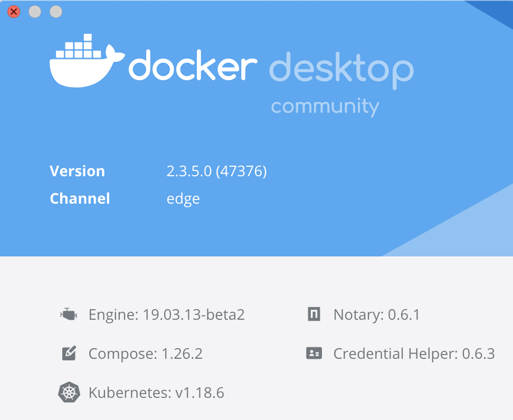Screen dimensions: 513x420
Task: Click the Engine icon
Action: tap(69, 314)
